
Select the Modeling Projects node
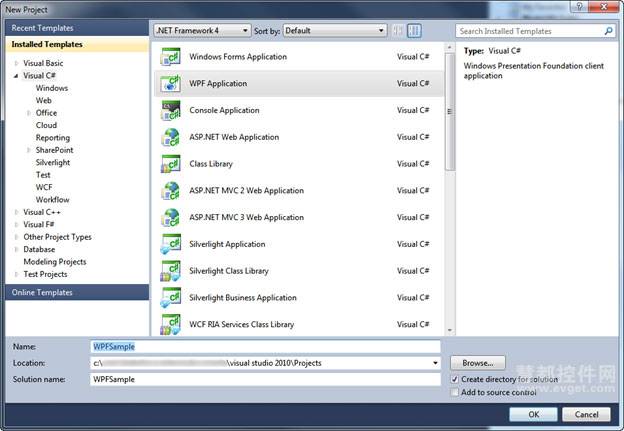55,261
